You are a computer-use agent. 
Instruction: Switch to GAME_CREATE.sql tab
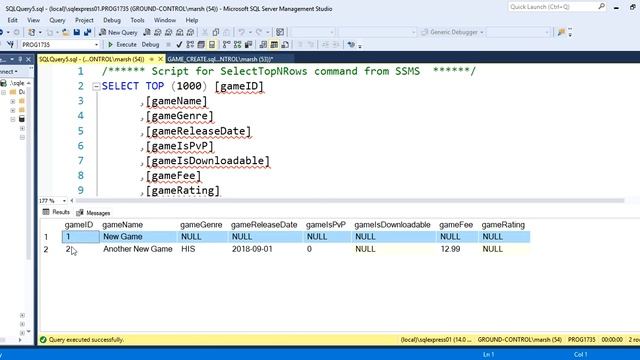[x=220, y=59]
